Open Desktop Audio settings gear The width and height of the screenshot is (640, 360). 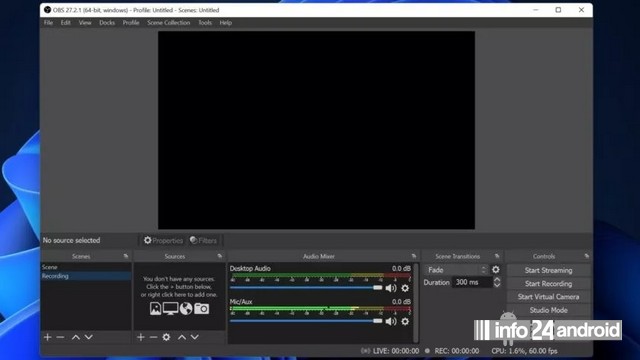[405, 288]
